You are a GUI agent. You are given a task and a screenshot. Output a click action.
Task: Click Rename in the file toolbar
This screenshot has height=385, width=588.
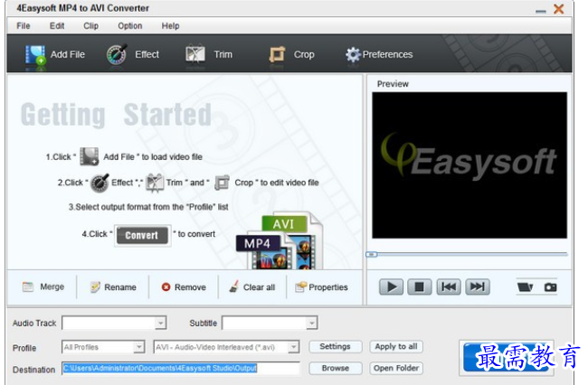[x=113, y=287]
